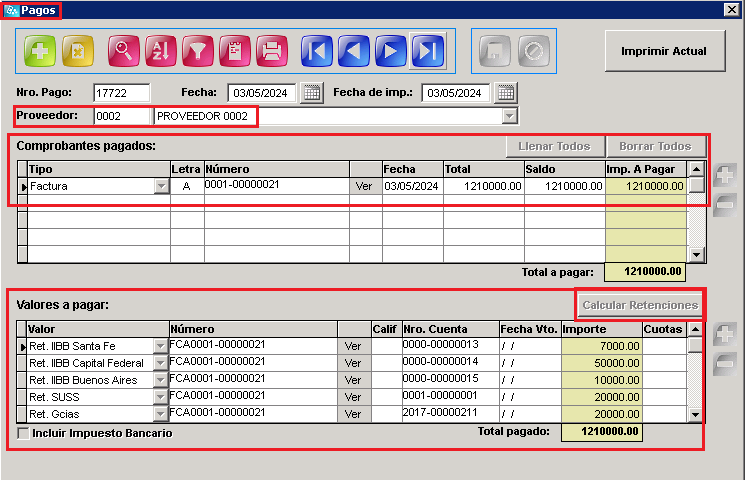The image size is (745, 480).
Task: Click the pink printer icon
Action: click(x=272, y=51)
